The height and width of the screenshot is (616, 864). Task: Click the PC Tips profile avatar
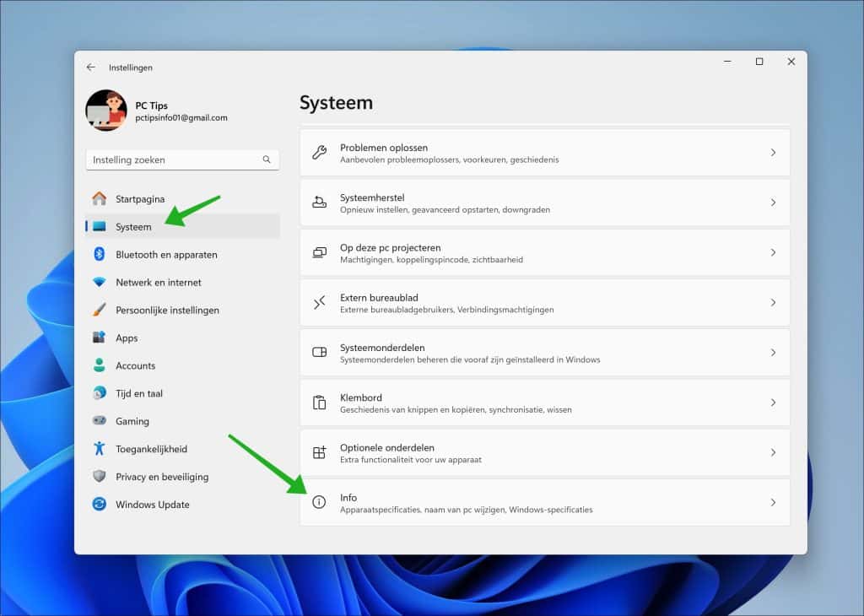pyautogui.click(x=106, y=111)
